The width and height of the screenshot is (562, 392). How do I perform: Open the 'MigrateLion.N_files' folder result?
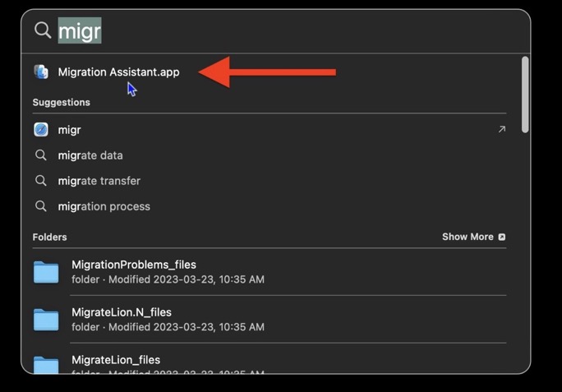tap(122, 312)
